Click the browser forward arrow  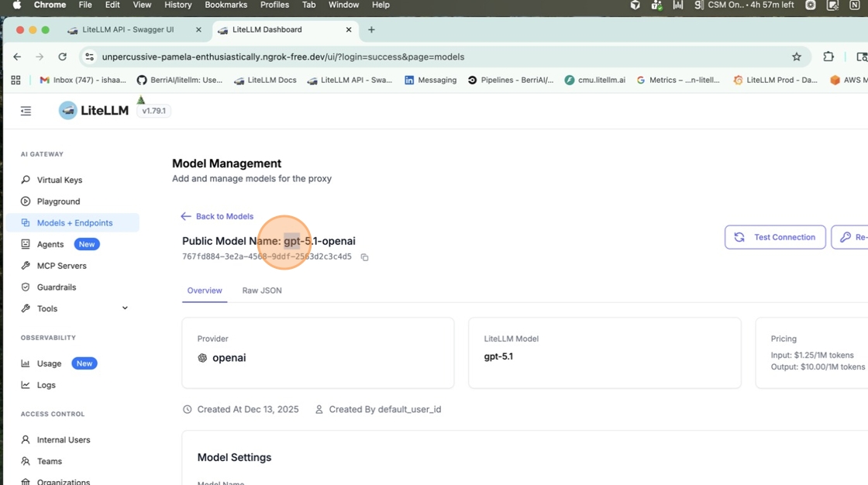tap(40, 57)
